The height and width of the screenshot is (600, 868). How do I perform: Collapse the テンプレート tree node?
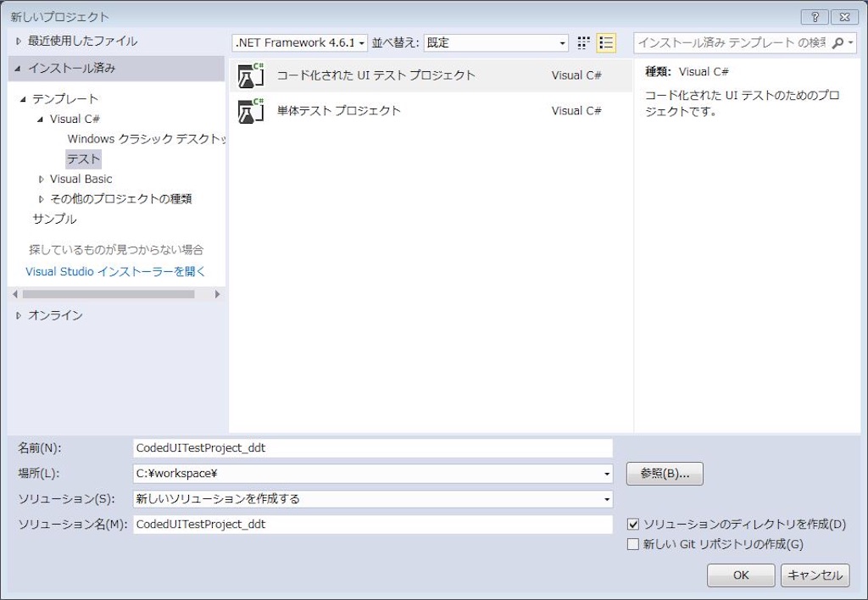point(23,100)
